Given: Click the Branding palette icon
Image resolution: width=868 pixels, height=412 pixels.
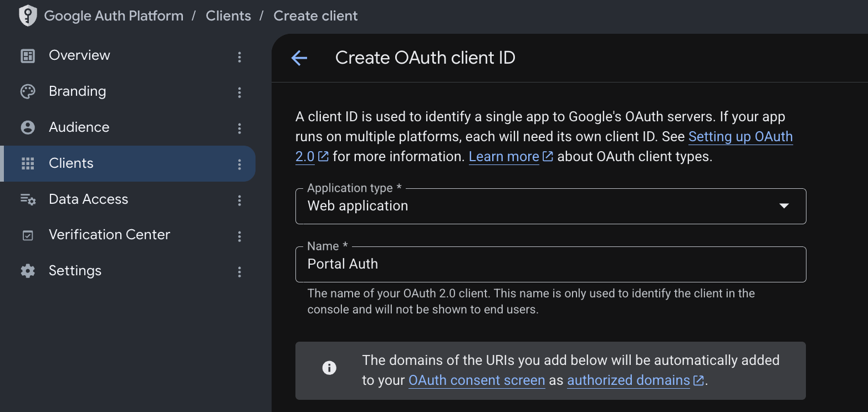Looking at the screenshot, I should pos(28,91).
